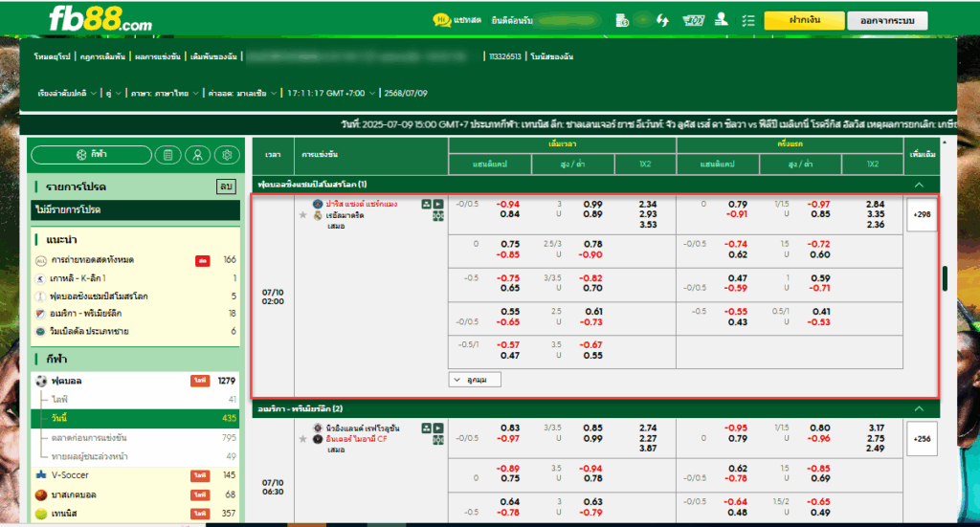
Task: Open the language dropdown showing ภาษาไทย
Action: coord(165,93)
